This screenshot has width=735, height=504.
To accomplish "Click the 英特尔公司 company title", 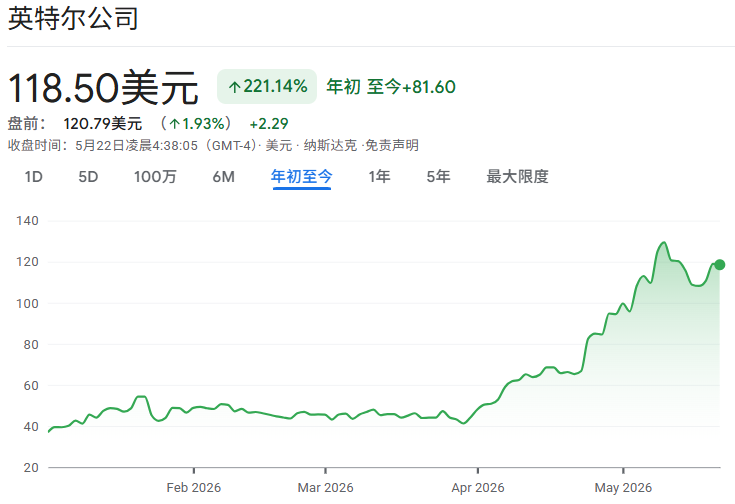I will (73, 19).
